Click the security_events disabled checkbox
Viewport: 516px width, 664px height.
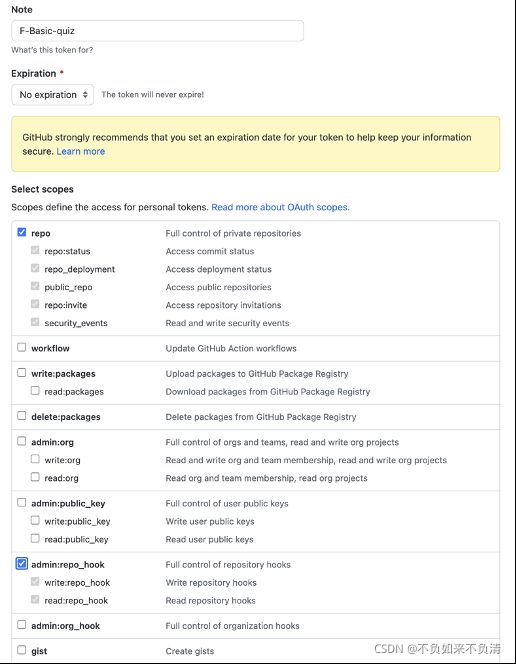[x=35, y=322]
